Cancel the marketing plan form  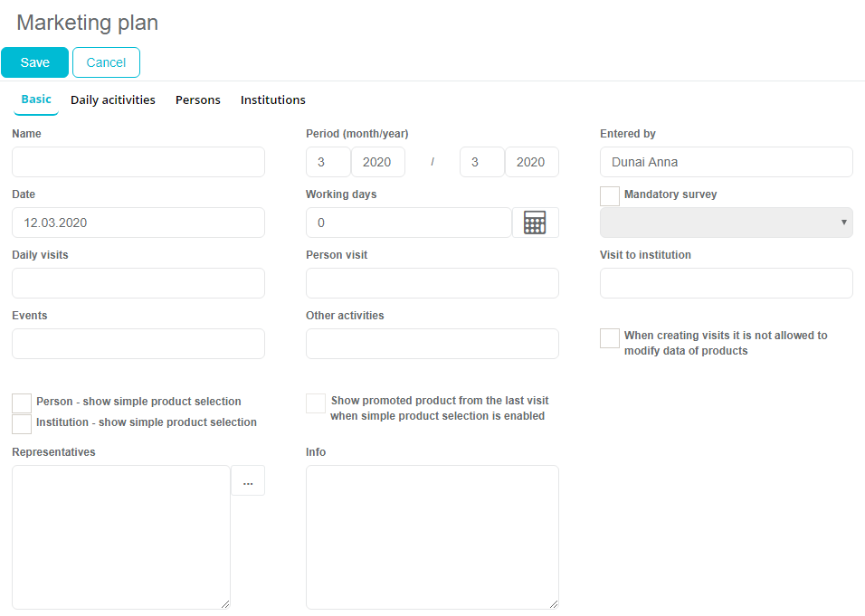click(x=106, y=62)
